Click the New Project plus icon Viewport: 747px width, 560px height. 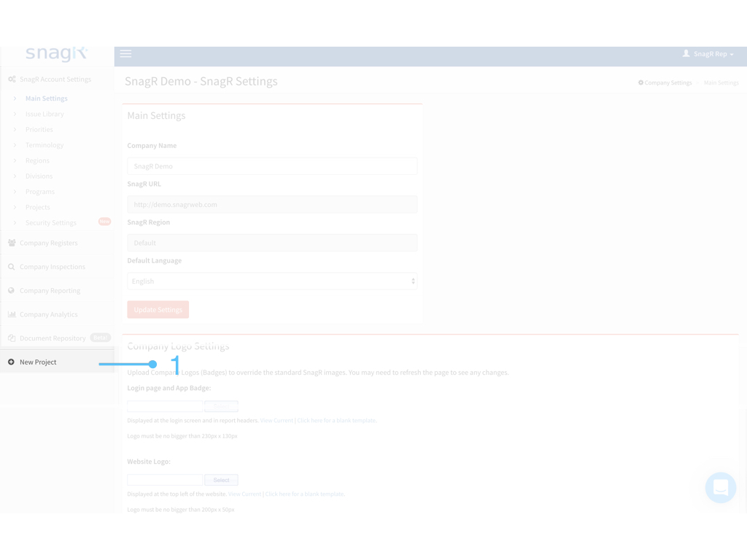[x=11, y=362]
